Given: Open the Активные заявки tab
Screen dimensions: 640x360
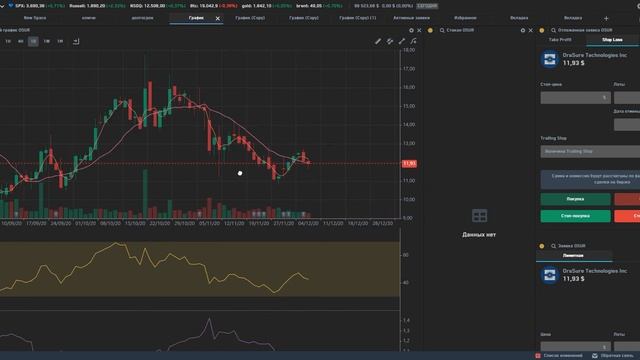Looking at the screenshot, I should (411, 18).
